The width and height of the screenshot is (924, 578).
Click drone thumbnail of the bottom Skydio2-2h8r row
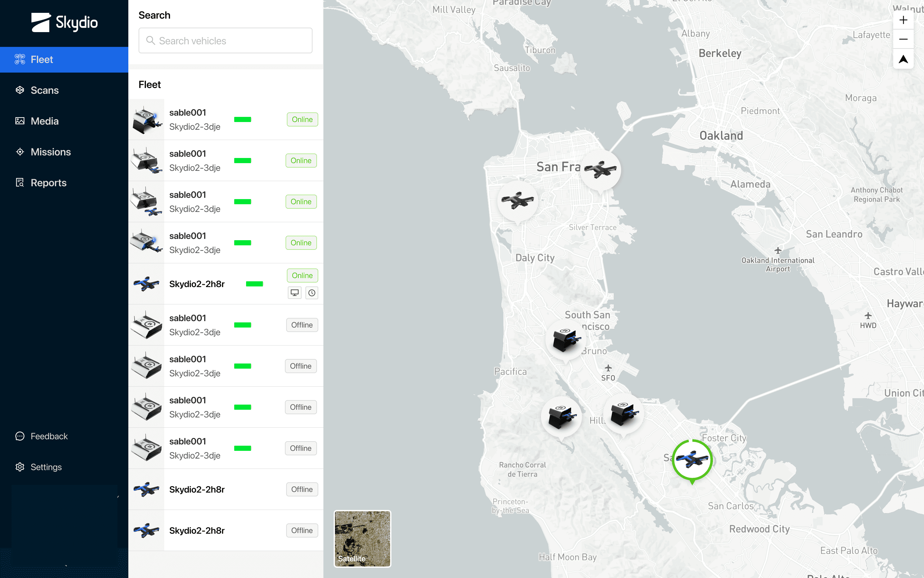point(146,530)
